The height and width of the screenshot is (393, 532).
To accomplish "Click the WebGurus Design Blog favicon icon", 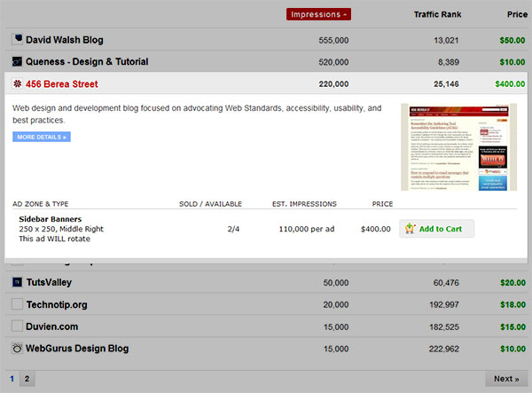I will [x=17, y=349].
